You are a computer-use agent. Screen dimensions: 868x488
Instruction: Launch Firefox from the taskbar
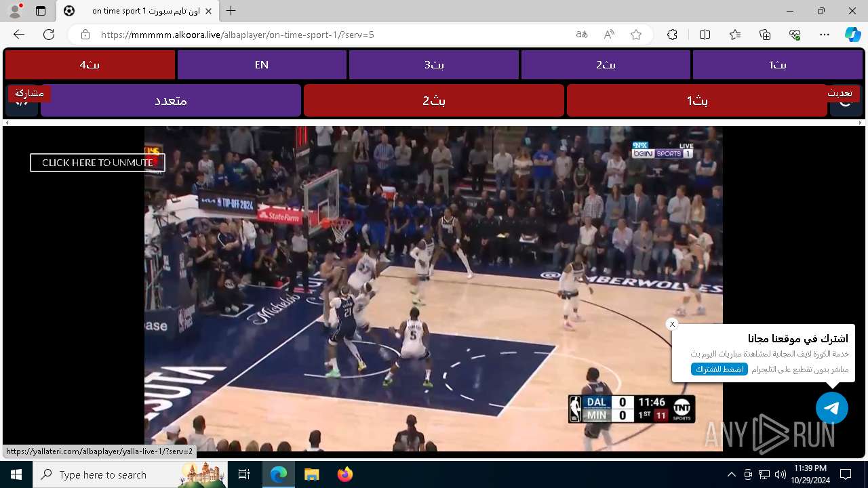(345, 474)
